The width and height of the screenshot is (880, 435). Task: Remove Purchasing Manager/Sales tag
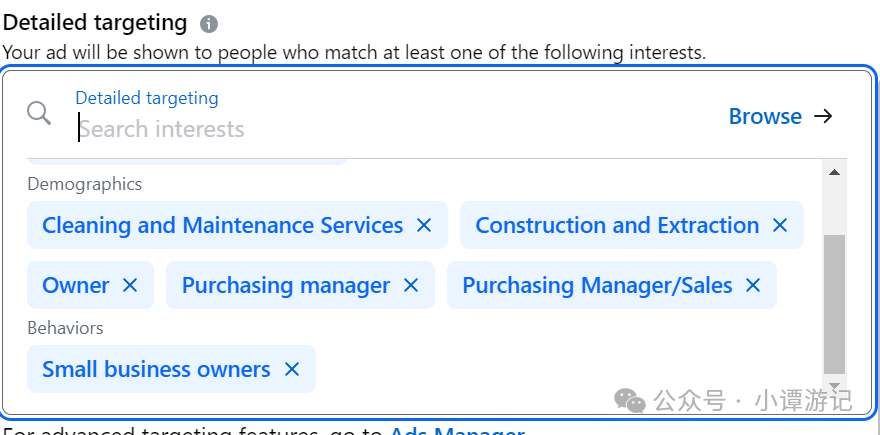[x=753, y=285]
